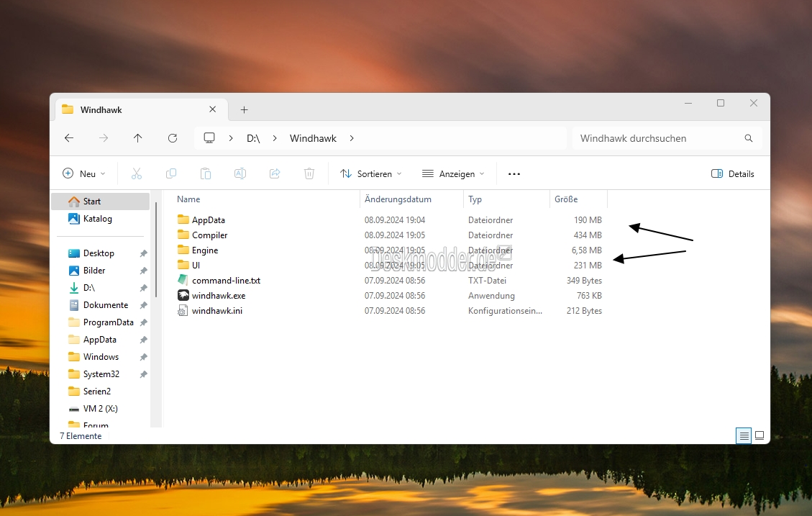Click the Rename icon in toolbar
The width and height of the screenshot is (812, 516).
240,174
